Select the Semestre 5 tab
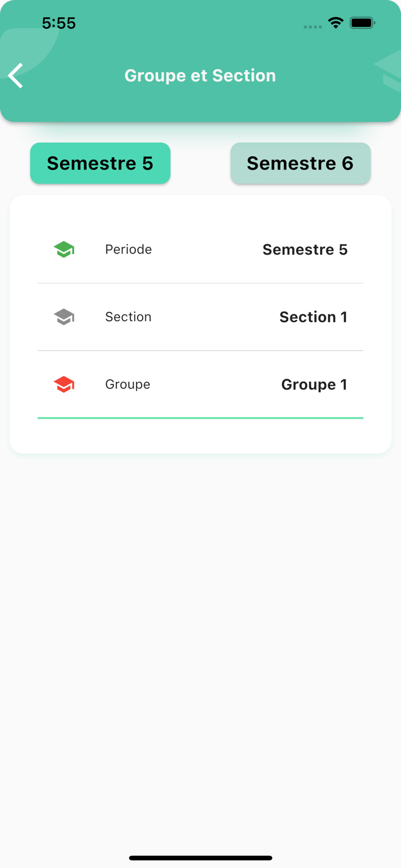The image size is (401, 868). click(x=100, y=163)
